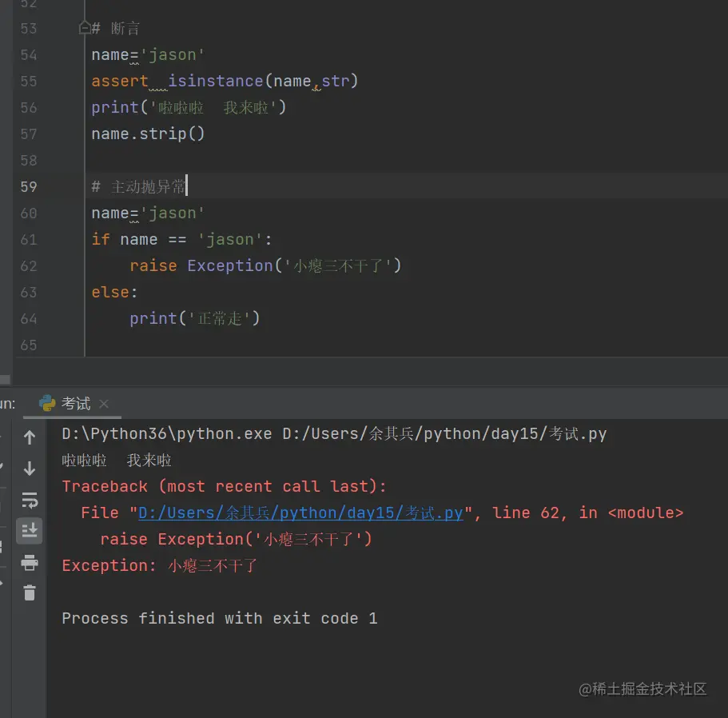This screenshot has height=718, width=728.
Task: Toggle the Scroll to End icon
Action: click(x=30, y=530)
